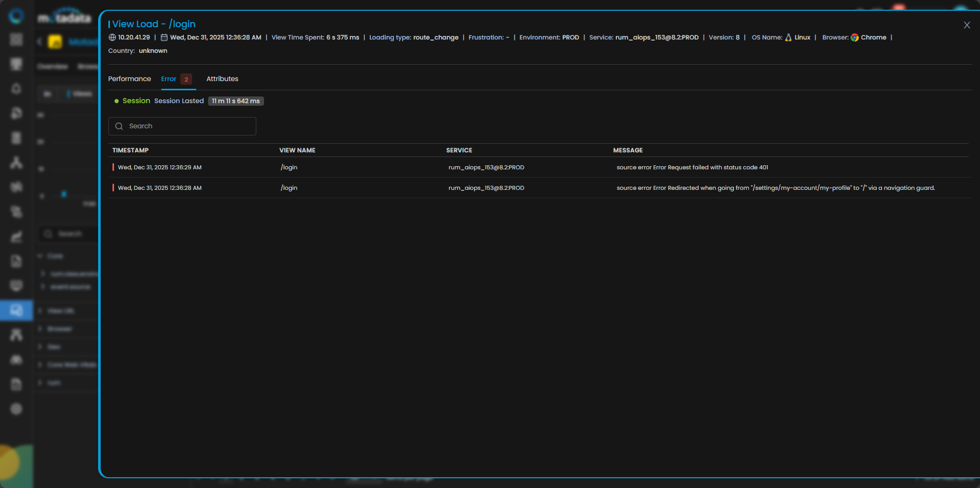Open the green Session link
The width and height of the screenshot is (980, 488).
click(136, 101)
